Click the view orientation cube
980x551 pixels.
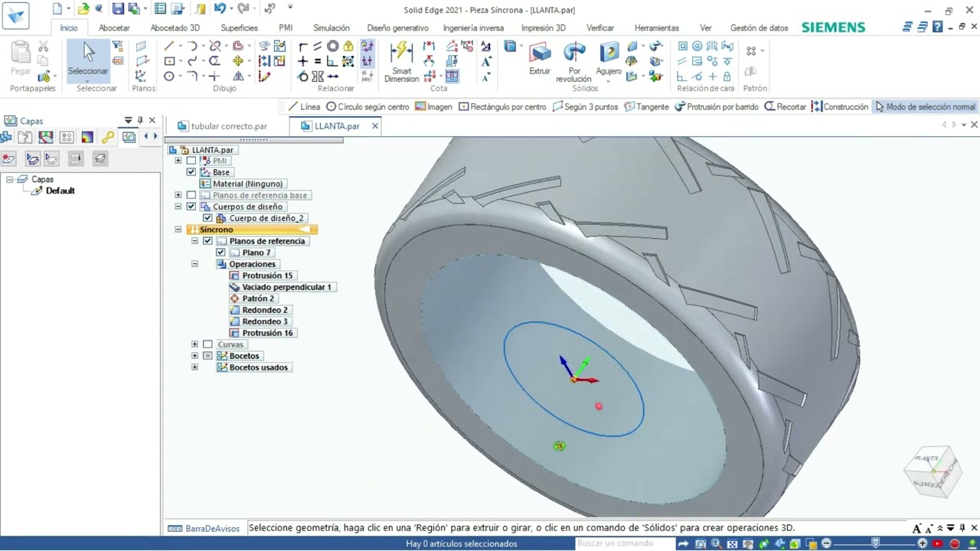click(x=931, y=471)
